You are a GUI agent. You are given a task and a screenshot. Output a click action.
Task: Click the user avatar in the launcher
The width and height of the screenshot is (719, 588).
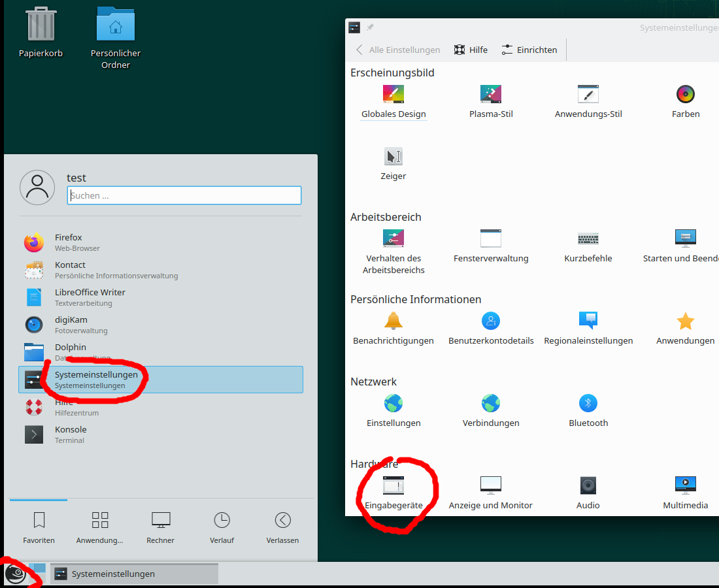coord(37,188)
